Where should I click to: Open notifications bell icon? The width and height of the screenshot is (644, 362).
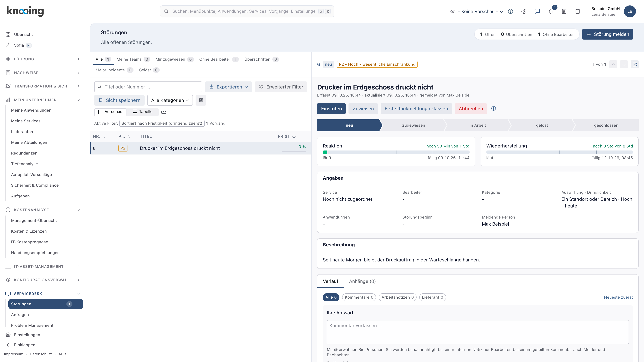click(x=551, y=12)
